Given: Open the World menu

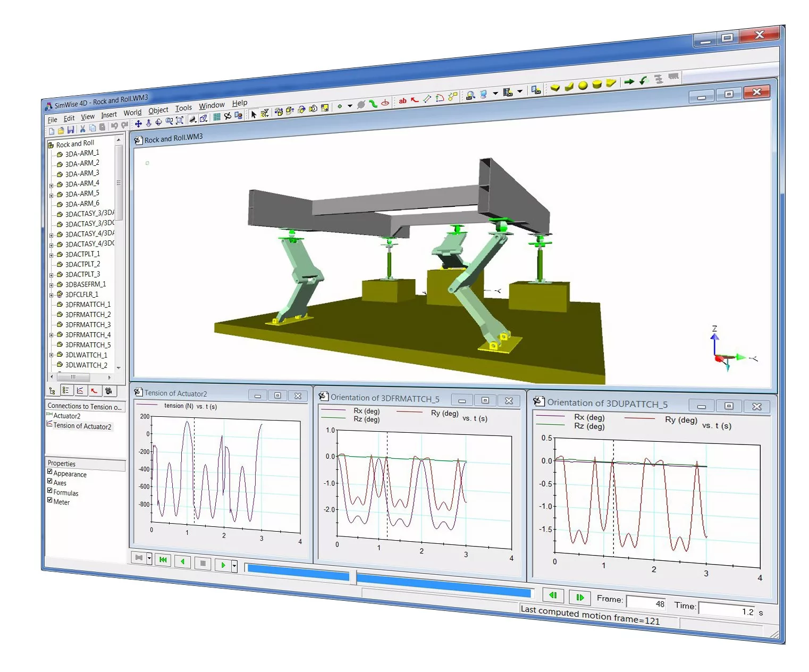Looking at the screenshot, I should (132, 112).
